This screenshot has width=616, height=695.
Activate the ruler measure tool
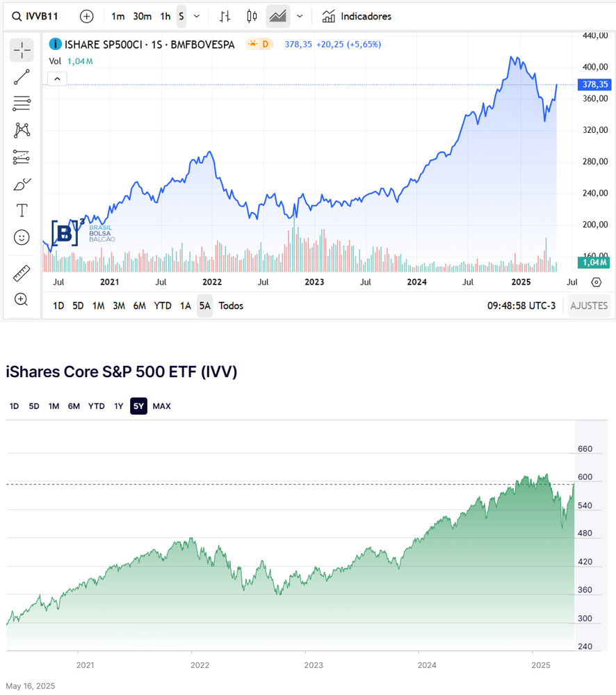pos(22,273)
